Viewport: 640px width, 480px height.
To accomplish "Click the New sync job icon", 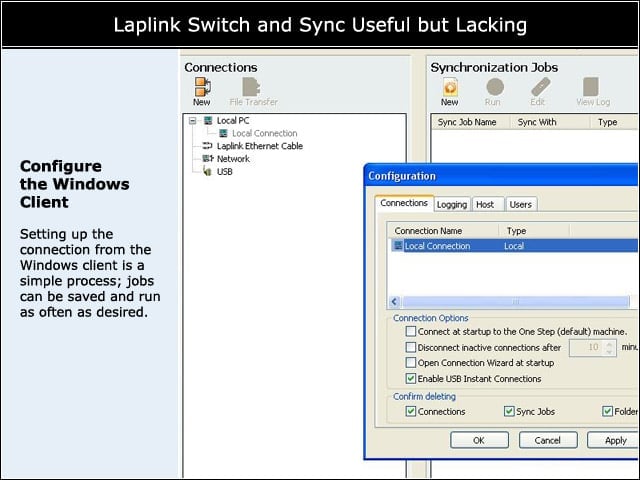I will pos(449,87).
